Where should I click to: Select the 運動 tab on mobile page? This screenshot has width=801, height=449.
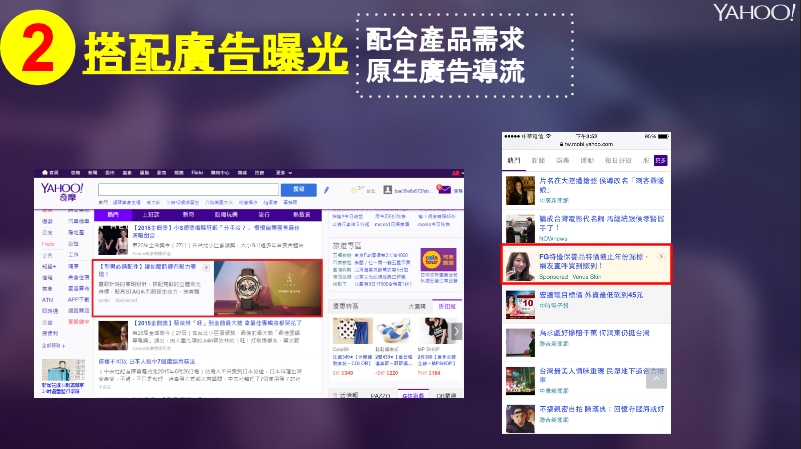[587, 160]
